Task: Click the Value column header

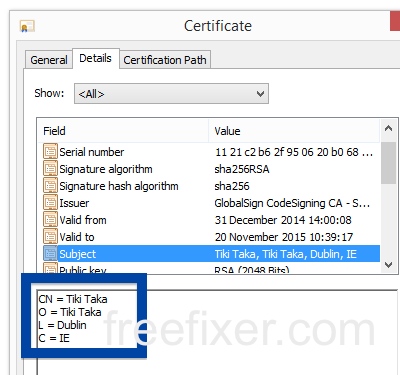Action: tap(294, 131)
